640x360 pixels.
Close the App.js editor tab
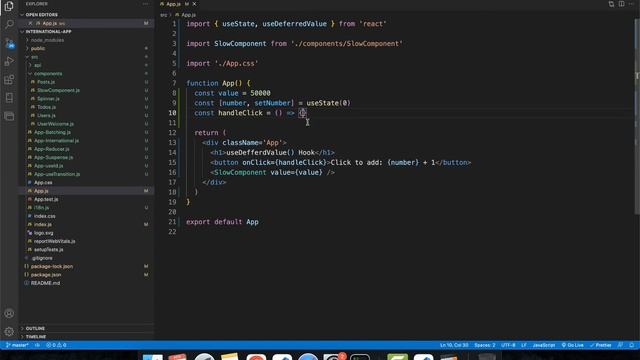(194, 4)
